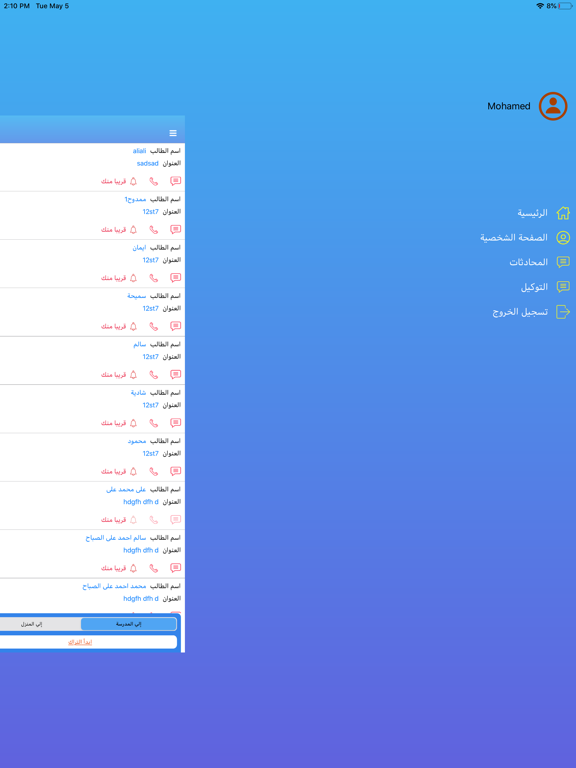The image size is (576, 768).
Task: Open المحادثات conversations menu item
Action: [x=540, y=262]
